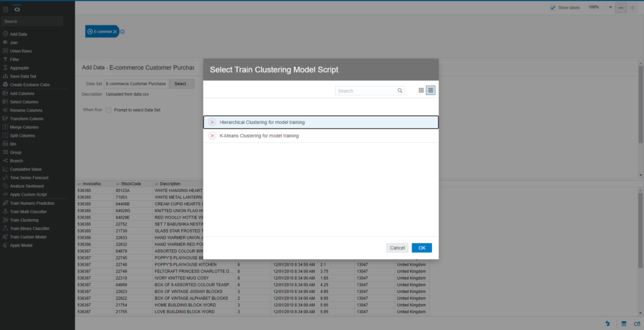Image resolution: width=644 pixels, height=330 pixels.
Task: Choose the Train Custom Model step
Action: (28, 237)
